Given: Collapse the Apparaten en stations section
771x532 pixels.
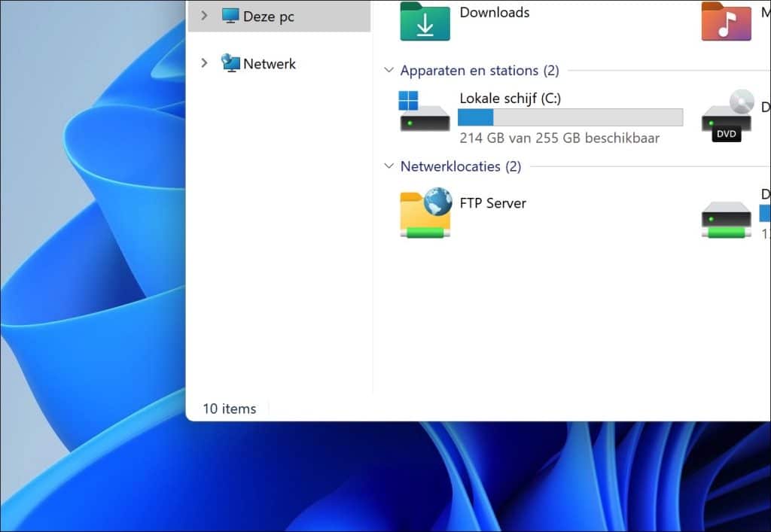Looking at the screenshot, I should [x=389, y=70].
